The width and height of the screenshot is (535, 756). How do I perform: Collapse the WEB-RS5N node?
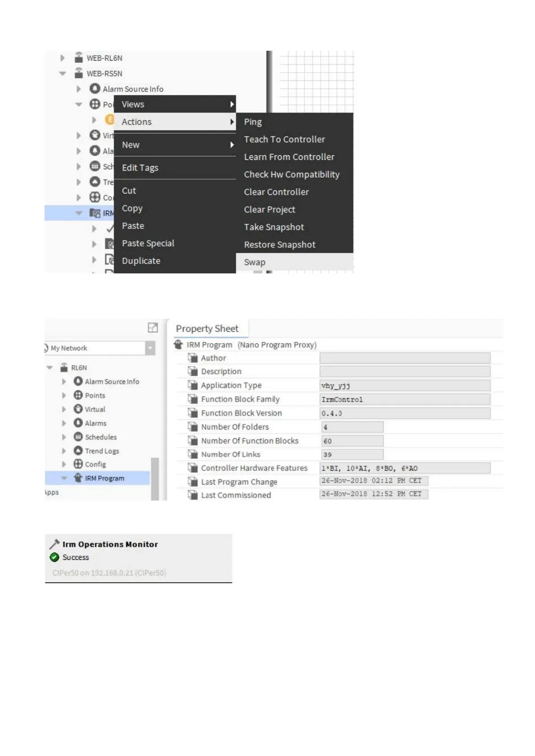coord(62,73)
